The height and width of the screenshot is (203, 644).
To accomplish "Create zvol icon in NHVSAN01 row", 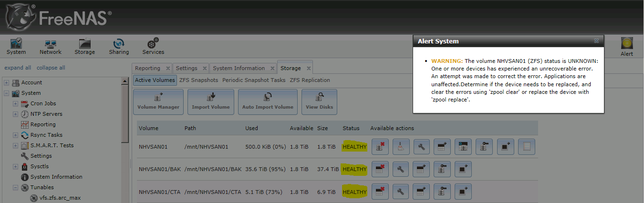I will (x=463, y=147).
